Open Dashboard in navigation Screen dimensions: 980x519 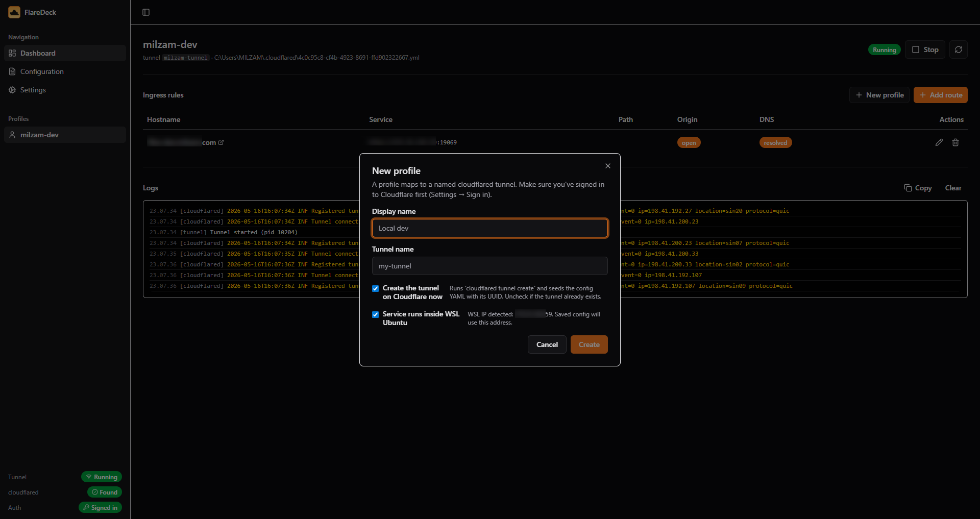[65, 53]
